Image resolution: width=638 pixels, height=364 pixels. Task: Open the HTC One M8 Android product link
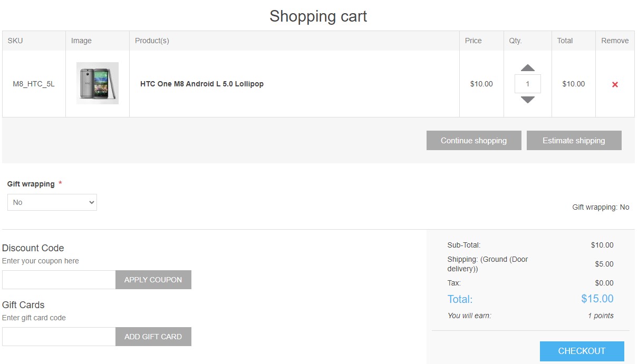[202, 84]
